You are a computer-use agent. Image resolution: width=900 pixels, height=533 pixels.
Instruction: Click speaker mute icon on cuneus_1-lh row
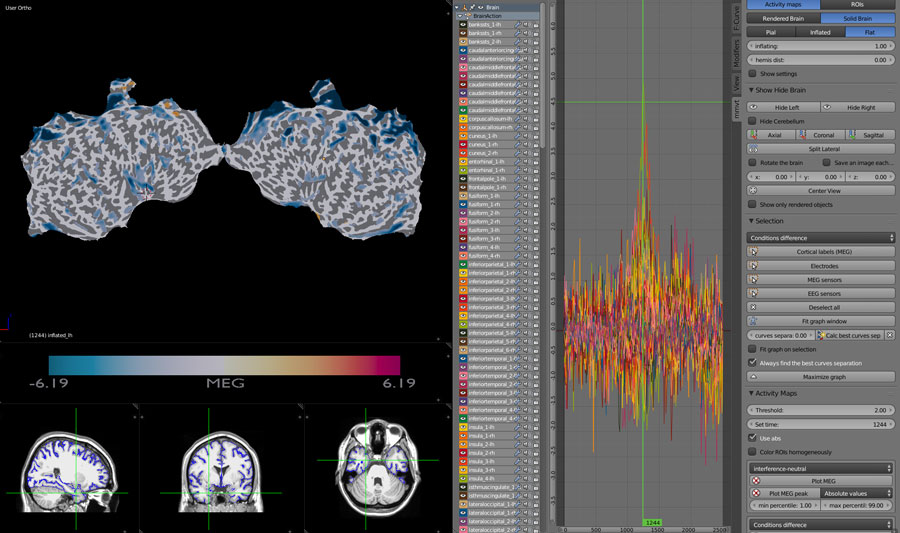[x=526, y=136]
